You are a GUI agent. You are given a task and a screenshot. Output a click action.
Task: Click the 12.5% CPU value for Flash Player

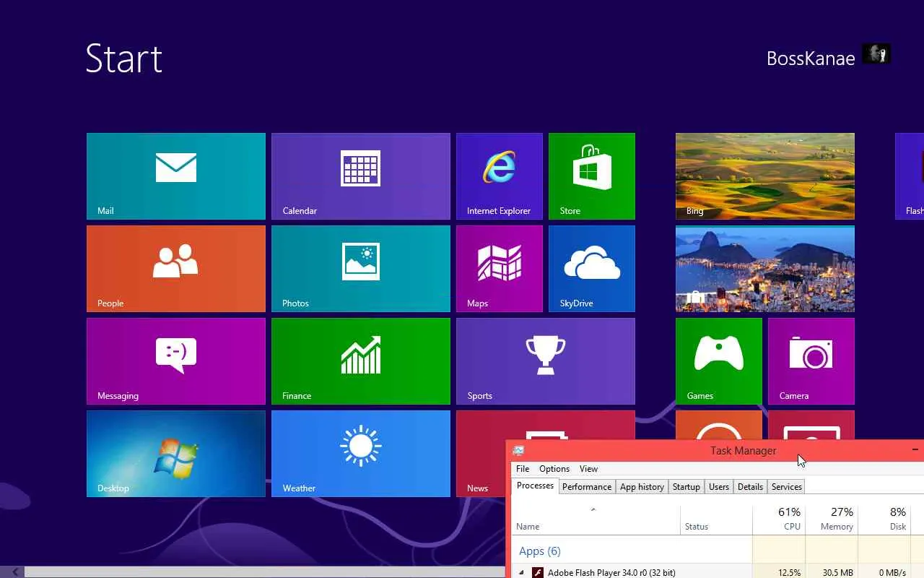pyautogui.click(x=789, y=573)
